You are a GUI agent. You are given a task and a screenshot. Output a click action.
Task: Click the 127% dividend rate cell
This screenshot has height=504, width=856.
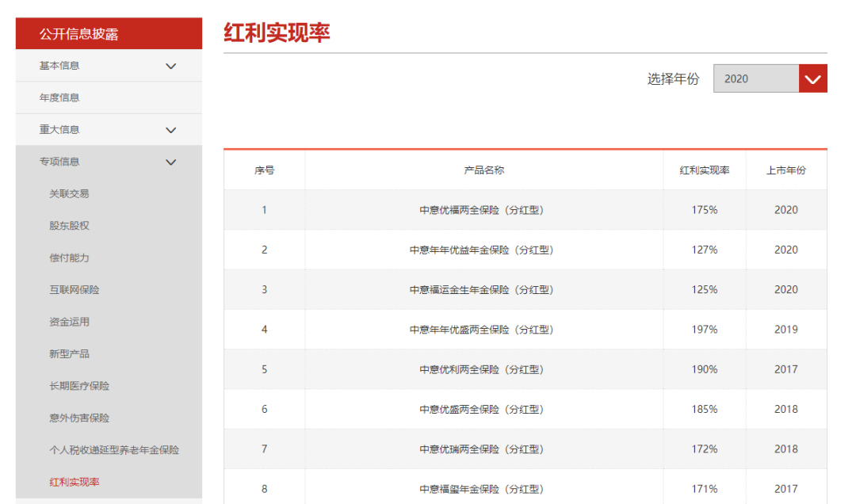tap(705, 250)
